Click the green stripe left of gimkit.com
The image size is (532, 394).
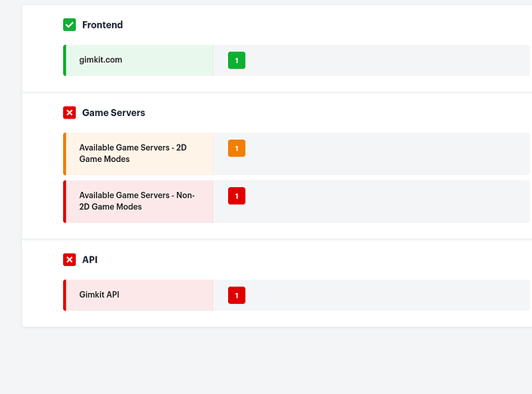[65, 60]
